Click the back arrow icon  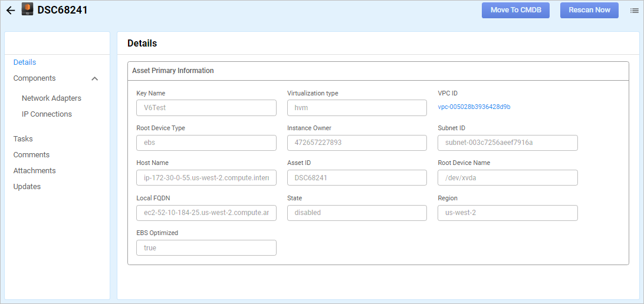click(11, 10)
